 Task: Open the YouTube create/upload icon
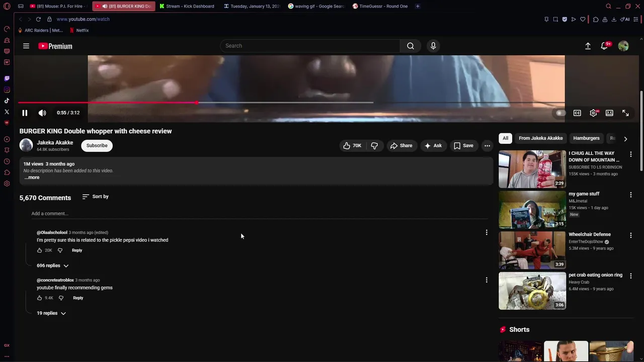coord(588,46)
